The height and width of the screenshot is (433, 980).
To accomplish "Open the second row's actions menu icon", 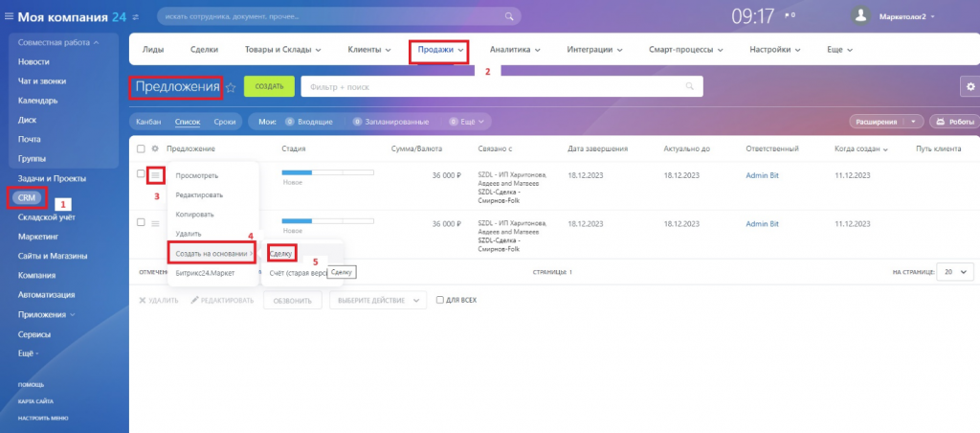I will point(156,223).
